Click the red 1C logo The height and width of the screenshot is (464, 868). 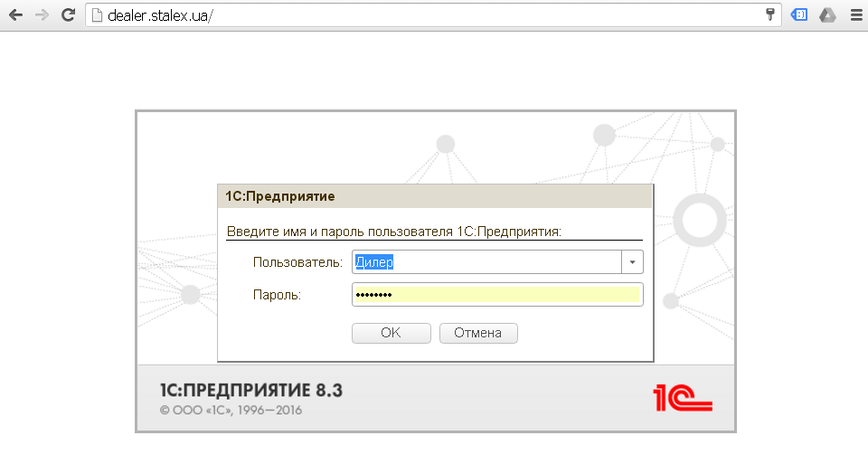point(683,398)
